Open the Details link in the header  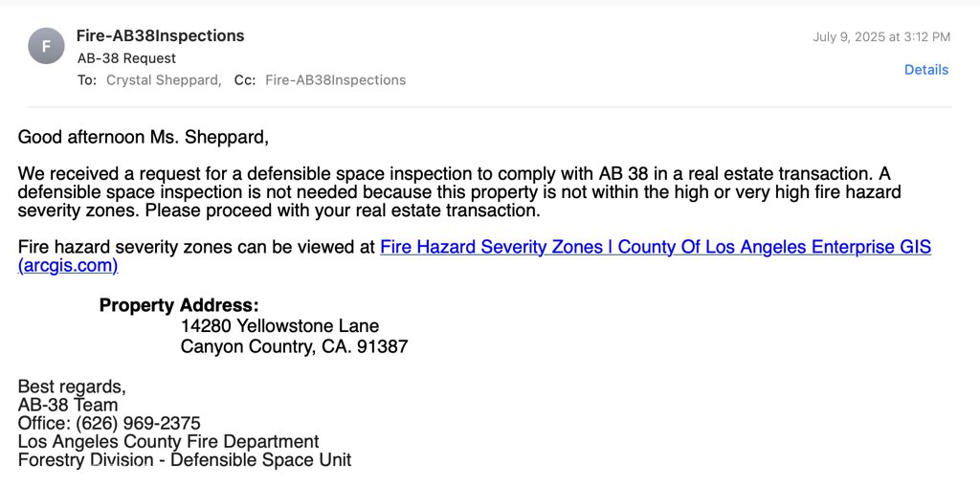pyautogui.click(x=925, y=70)
